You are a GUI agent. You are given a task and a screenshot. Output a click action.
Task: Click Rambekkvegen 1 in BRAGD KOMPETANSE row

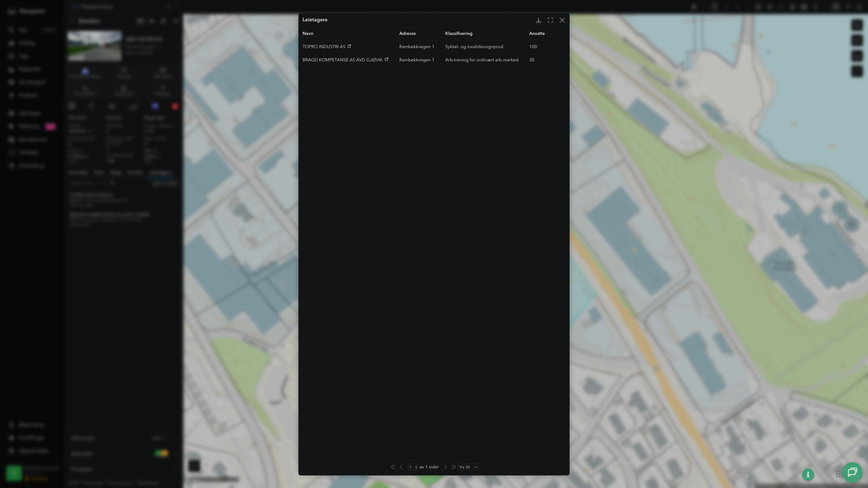417,60
